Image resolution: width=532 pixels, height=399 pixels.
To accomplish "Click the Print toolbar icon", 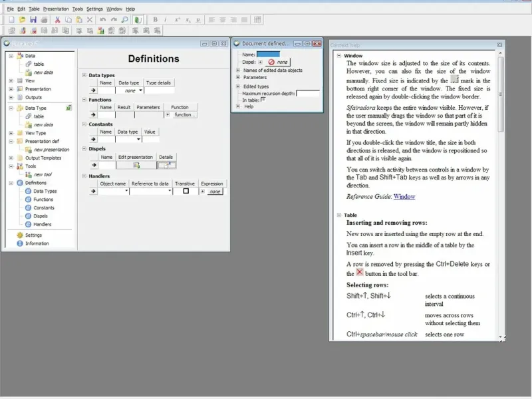I will point(44,20).
